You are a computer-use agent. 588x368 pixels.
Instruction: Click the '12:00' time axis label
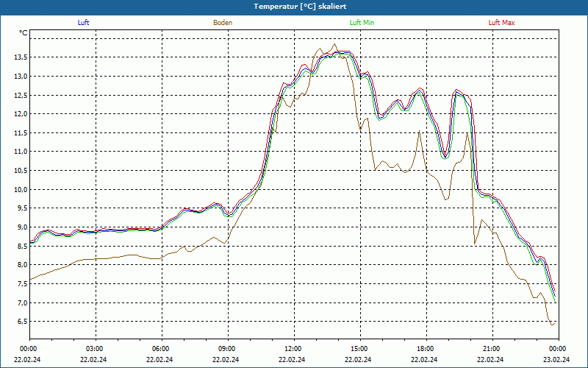click(294, 349)
